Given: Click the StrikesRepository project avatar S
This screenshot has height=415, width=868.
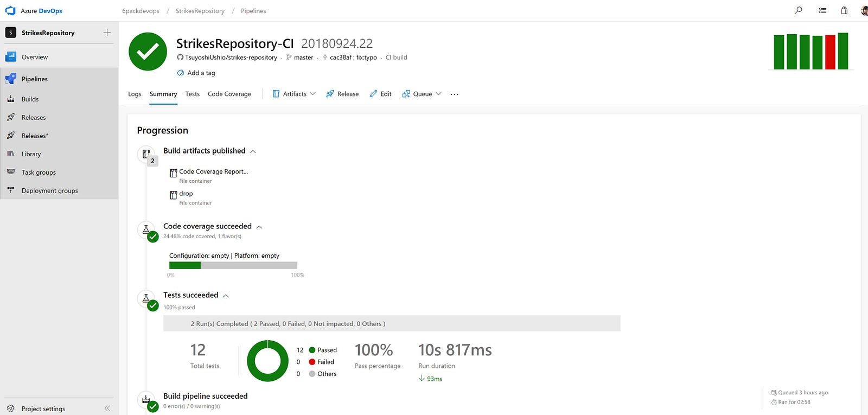Looking at the screenshot, I should coord(10,33).
